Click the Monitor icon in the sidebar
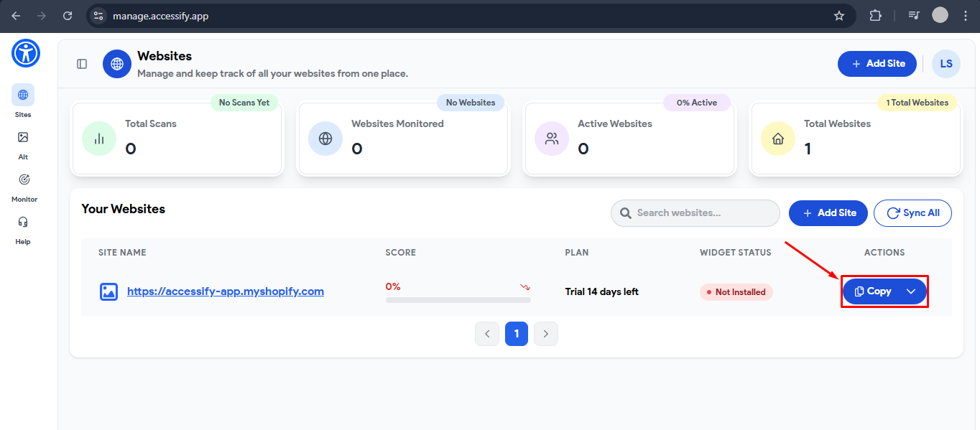This screenshot has width=980, height=430. click(x=24, y=179)
